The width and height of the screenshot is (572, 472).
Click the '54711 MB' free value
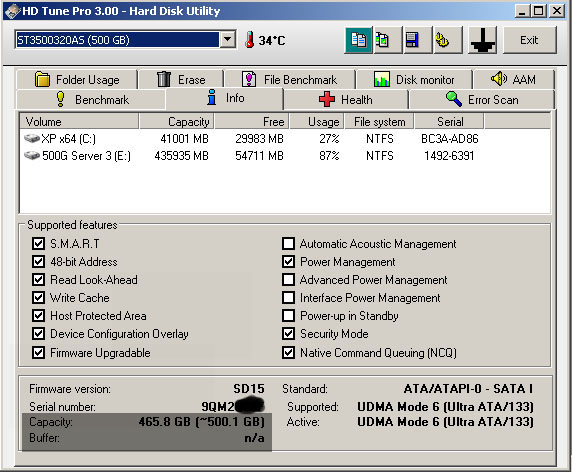point(259,156)
